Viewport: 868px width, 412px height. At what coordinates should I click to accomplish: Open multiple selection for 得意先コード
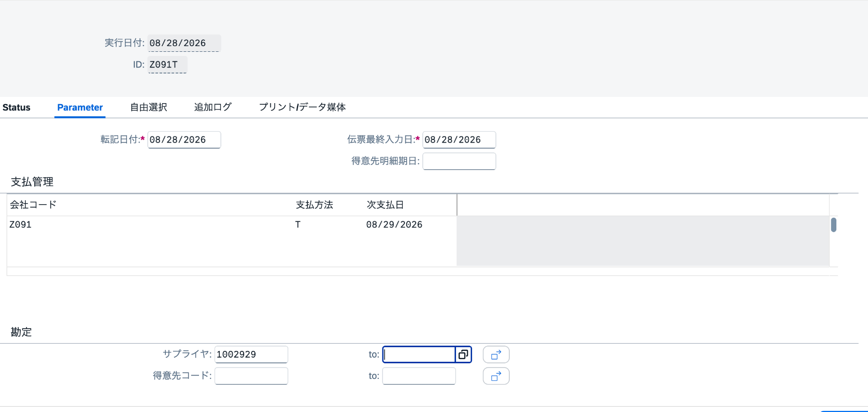(496, 376)
